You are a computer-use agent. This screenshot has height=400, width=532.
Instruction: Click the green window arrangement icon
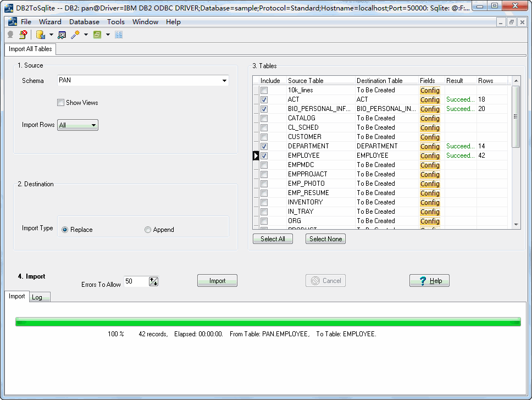pyautogui.click(x=97, y=35)
